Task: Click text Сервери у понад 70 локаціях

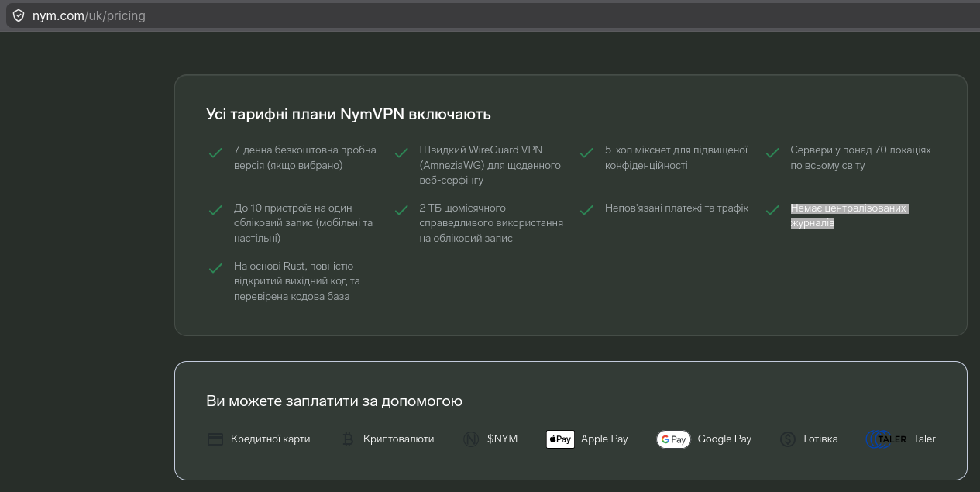Action: coord(861,157)
